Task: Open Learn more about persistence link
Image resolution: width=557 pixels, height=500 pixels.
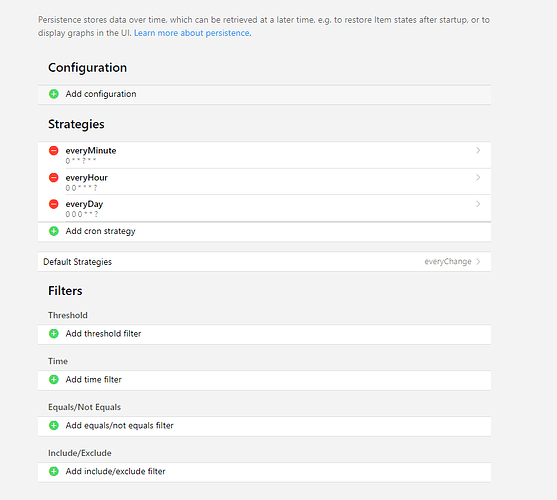Action: 193,33
